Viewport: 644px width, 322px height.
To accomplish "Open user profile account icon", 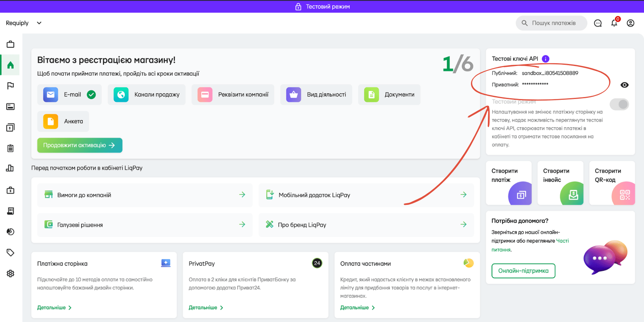I will [x=631, y=23].
